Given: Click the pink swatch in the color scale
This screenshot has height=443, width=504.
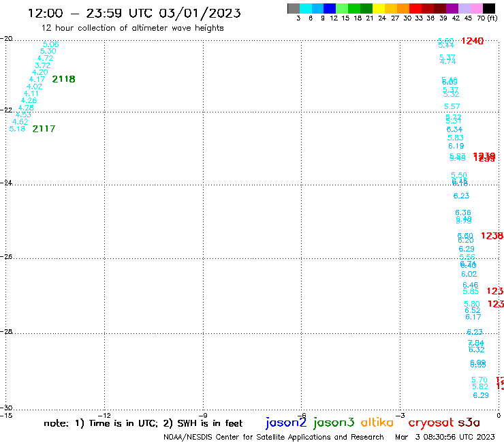Looking at the screenshot, I should click(x=477, y=8).
